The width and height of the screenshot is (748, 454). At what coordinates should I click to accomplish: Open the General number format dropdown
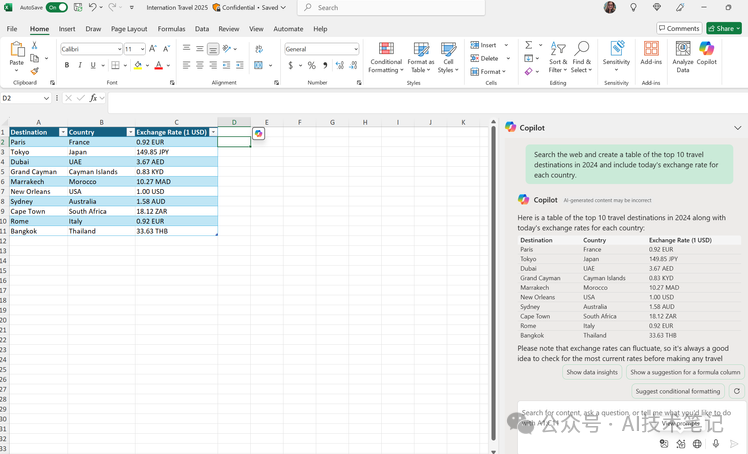pos(356,49)
